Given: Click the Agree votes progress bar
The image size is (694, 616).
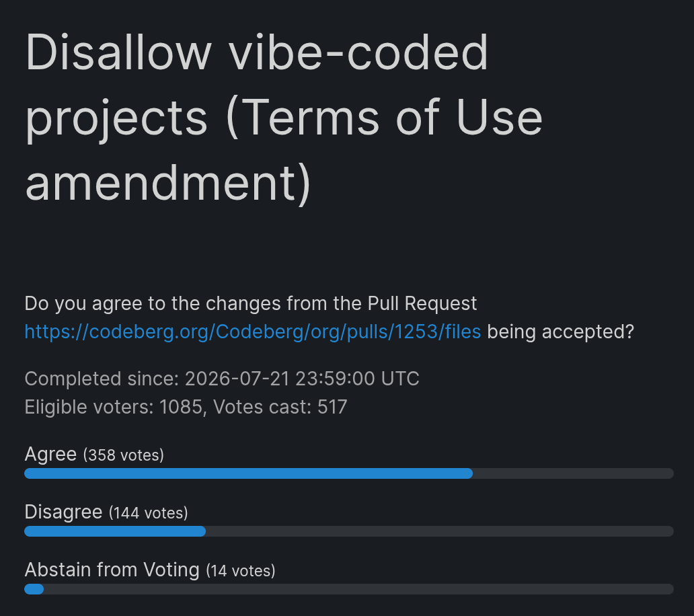Looking at the screenshot, I should click(349, 473).
